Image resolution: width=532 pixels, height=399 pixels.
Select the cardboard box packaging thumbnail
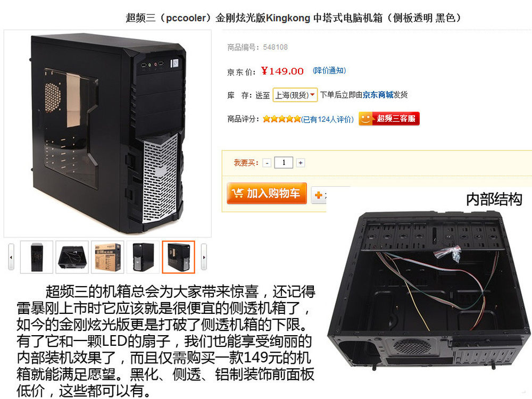click(x=107, y=257)
